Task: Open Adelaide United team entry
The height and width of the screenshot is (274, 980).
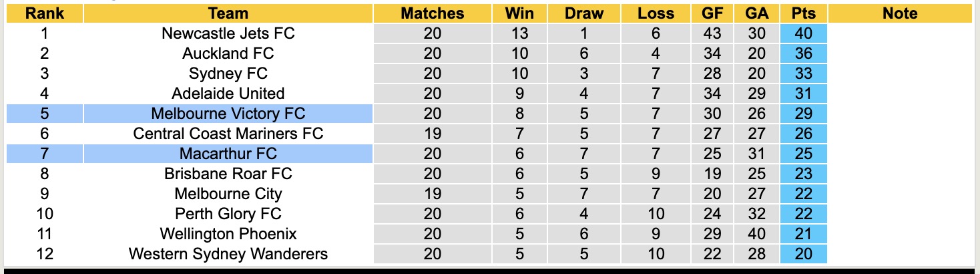Action: (x=228, y=94)
